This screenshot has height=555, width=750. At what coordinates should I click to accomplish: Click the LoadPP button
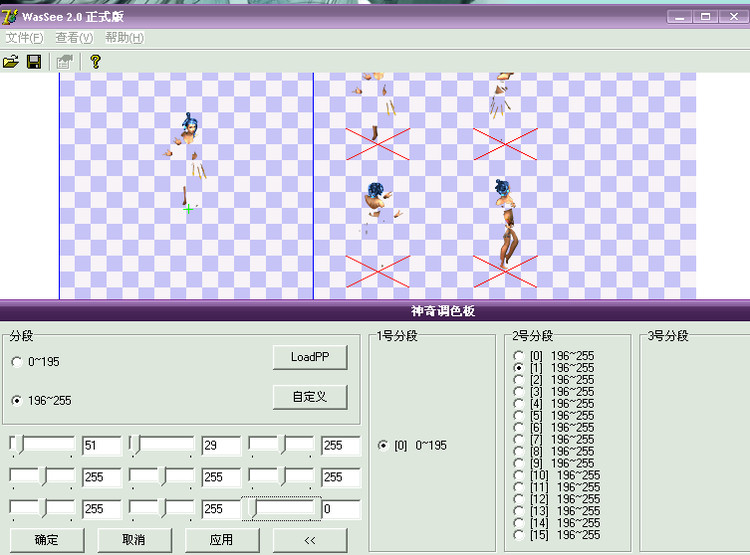pyautogui.click(x=310, y=358)
